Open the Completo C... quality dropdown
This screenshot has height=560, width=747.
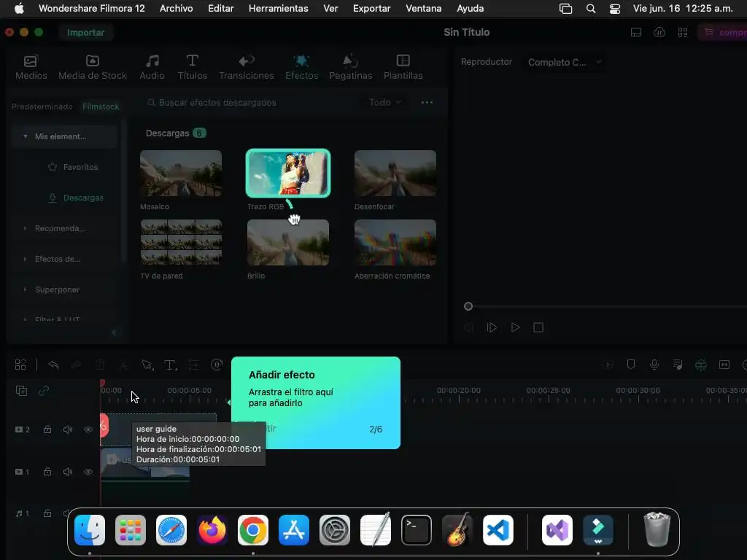pos(565,63)
